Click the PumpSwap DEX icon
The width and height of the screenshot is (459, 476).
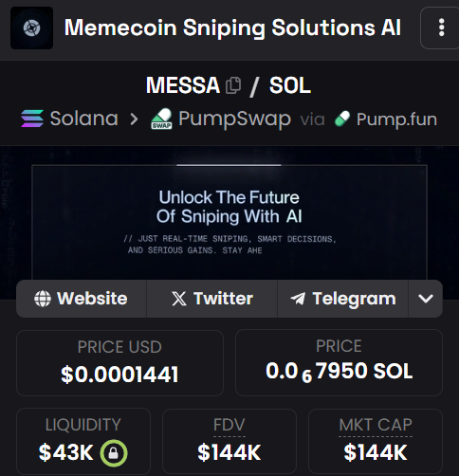pos(161,119)
